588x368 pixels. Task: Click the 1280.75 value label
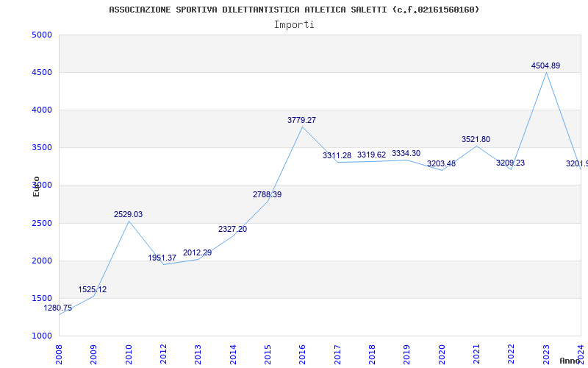58,308
